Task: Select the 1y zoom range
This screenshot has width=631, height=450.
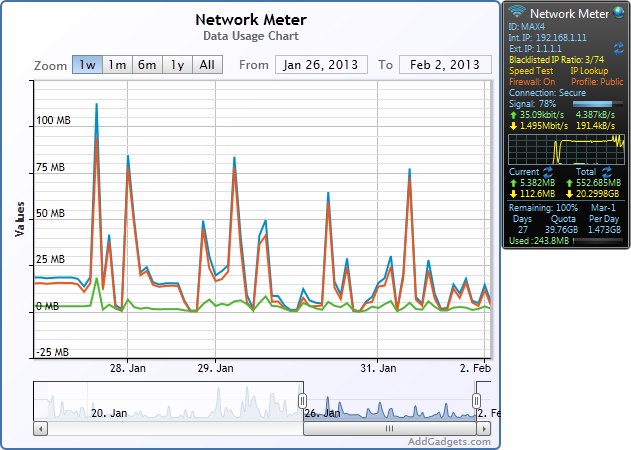Action: 177,64
